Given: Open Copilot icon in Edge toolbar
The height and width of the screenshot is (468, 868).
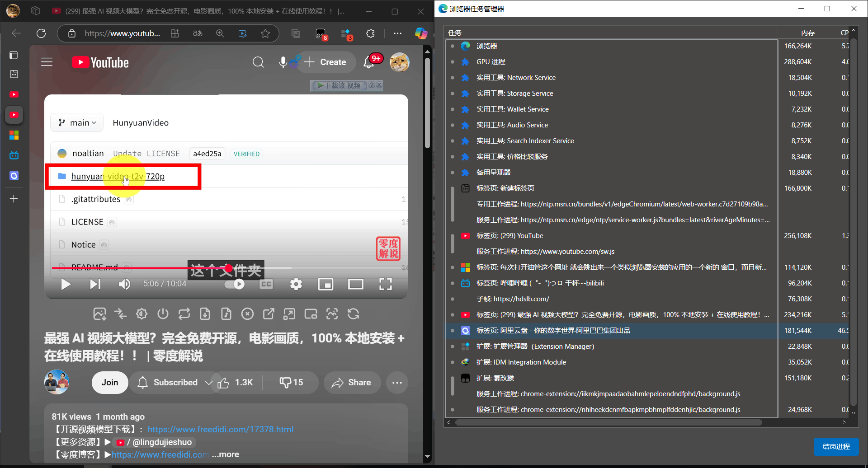Looking at the screenshot, I should tap(421, 33).
